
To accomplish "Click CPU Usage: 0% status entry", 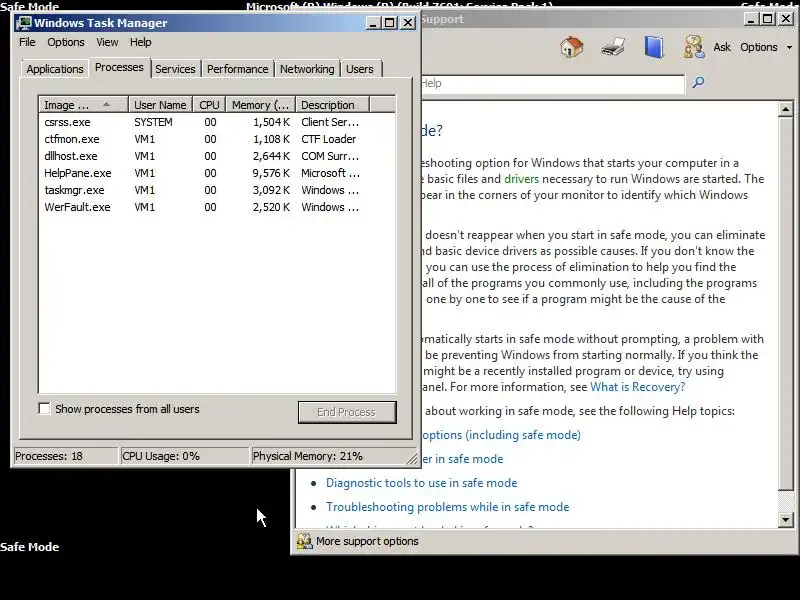I will click(184, 456).
